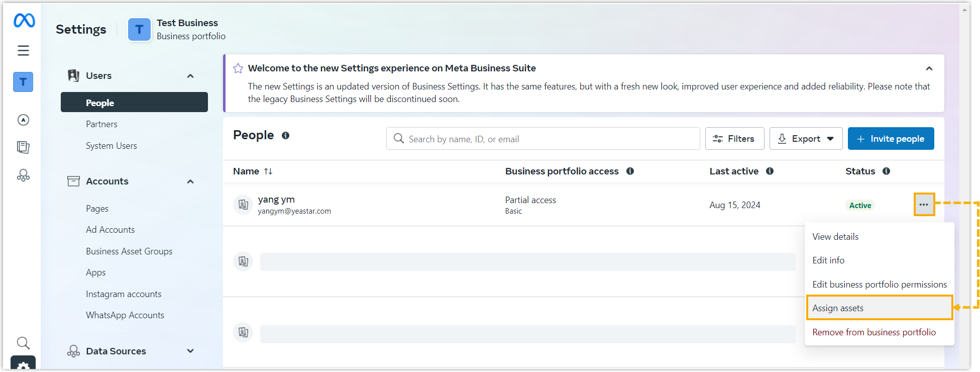The image size is (980, 372).
Task: Click the Aug 15, 2024 last active date
Action: [735, 205]
